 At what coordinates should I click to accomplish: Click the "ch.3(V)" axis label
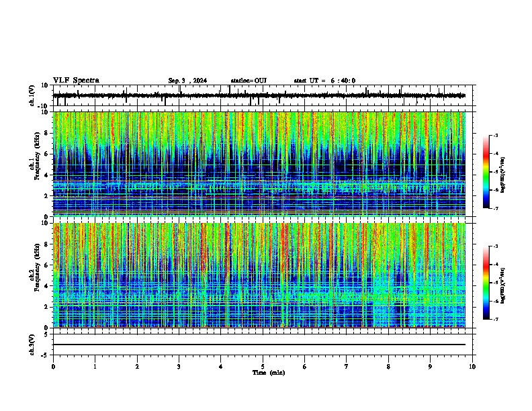(32, 345)
